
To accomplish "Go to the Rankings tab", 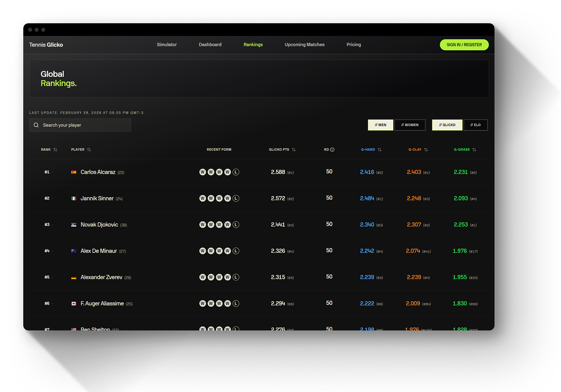I will [253, 44].
